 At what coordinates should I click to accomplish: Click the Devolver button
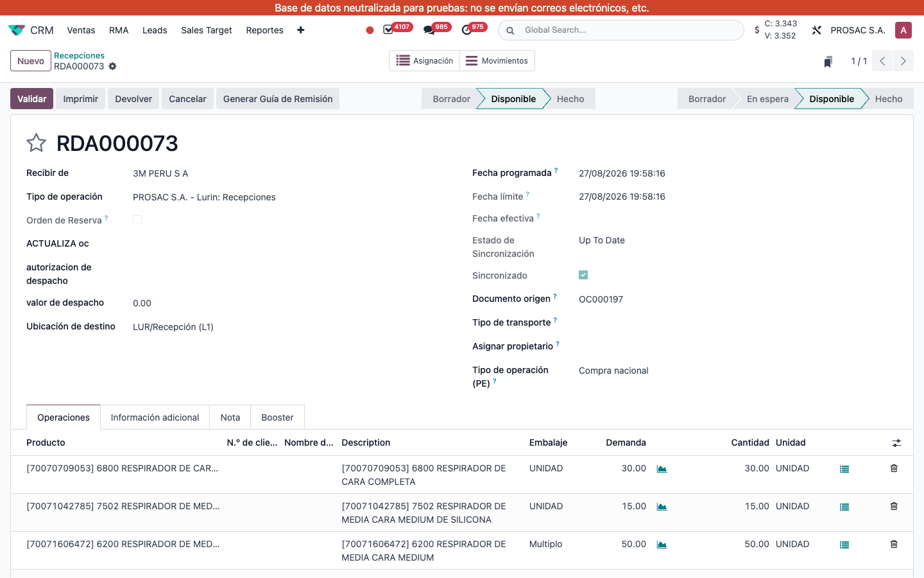(133, 99)
